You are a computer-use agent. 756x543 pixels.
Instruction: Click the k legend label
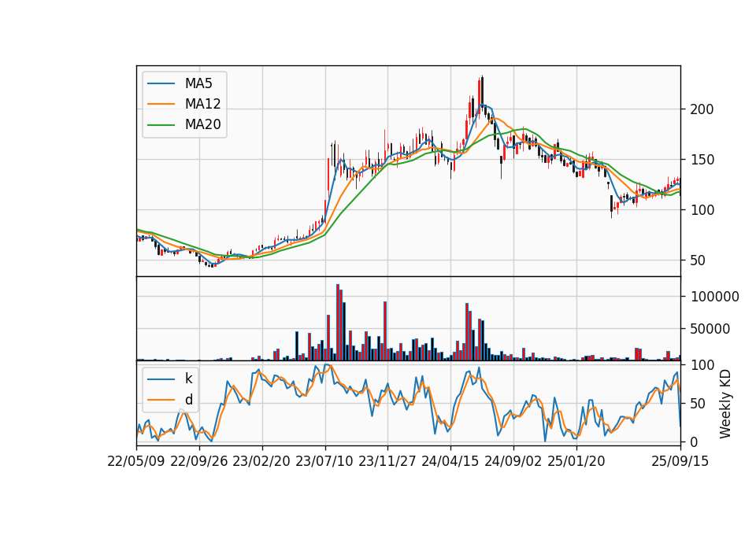188,379
